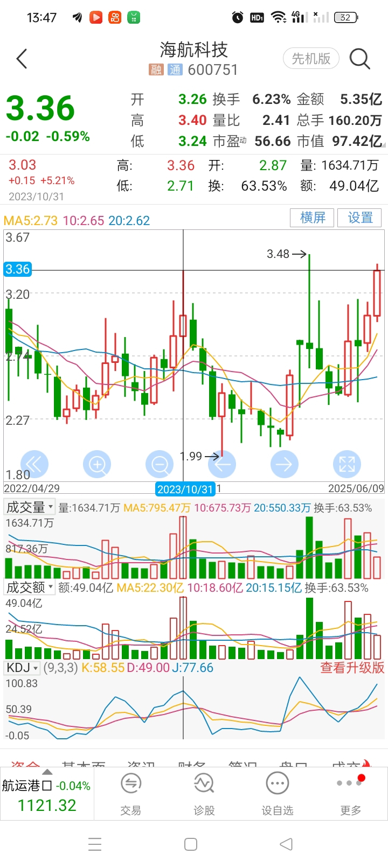Tap the change value -0.02 -0.59%
The height and width of the screenshot is (868, 388).
pyautogui.click(x=47, y=136)
